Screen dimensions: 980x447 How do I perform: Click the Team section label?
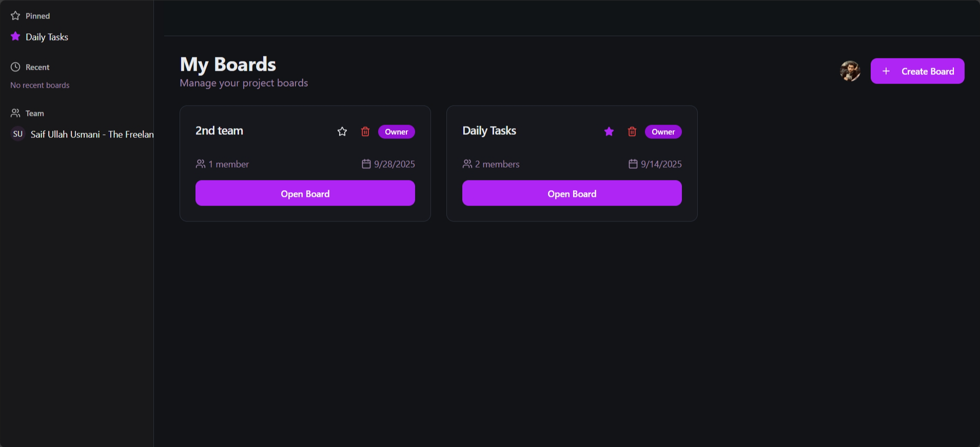(35, 113)
